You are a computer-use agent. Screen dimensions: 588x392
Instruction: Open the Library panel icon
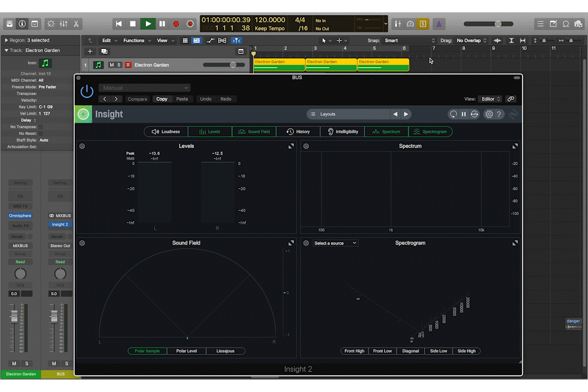(x=10, y=24)
